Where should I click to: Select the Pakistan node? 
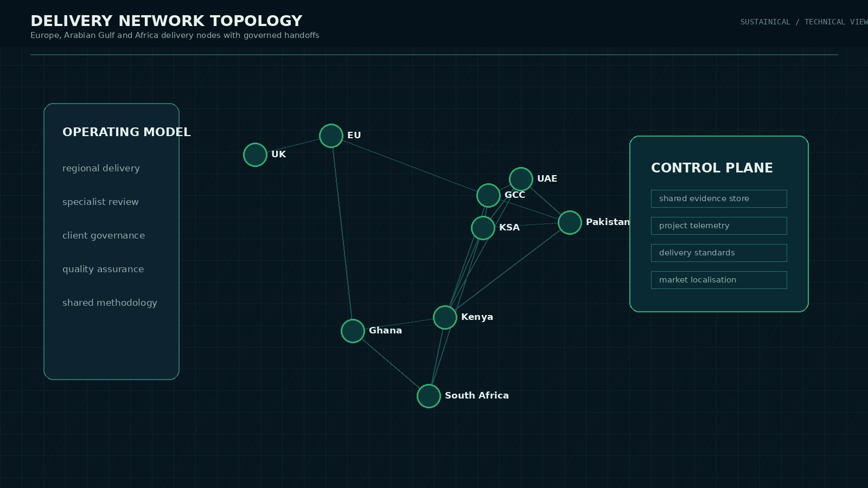click(x=570, y=222)
